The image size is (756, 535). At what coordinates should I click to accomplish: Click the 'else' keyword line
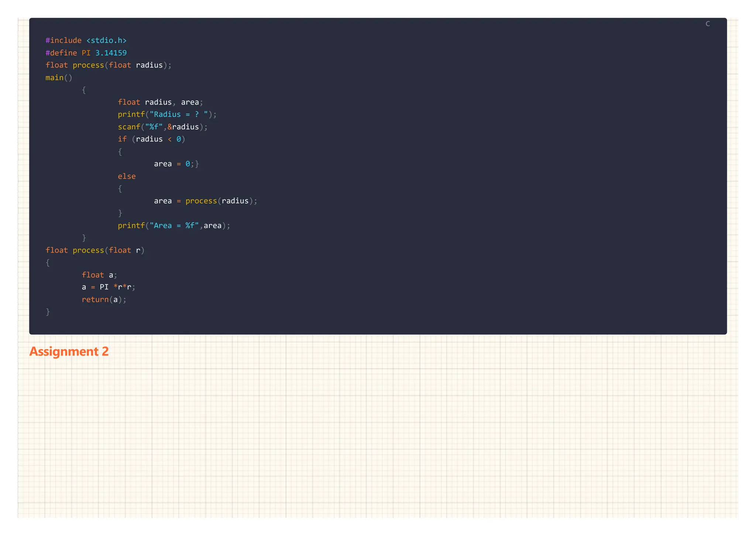click(x=127, y=176)
